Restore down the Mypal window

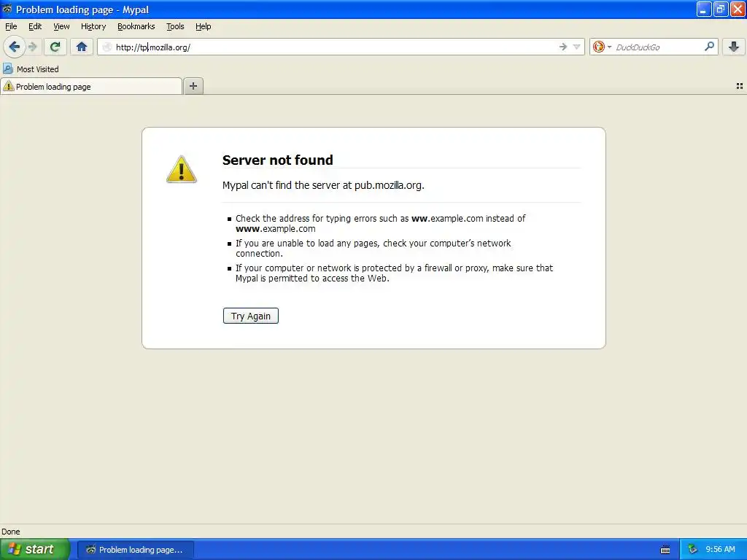pyautogui.click(x=721, y=9)
